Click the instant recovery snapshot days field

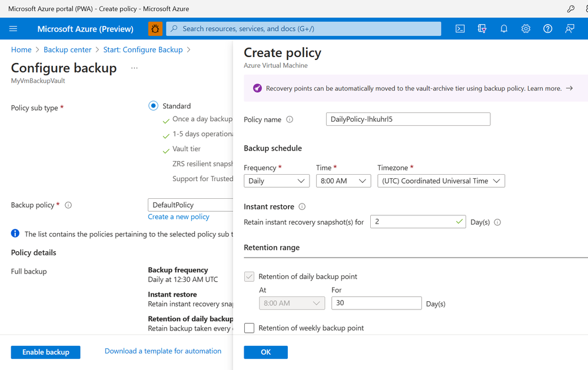point(418,222)
